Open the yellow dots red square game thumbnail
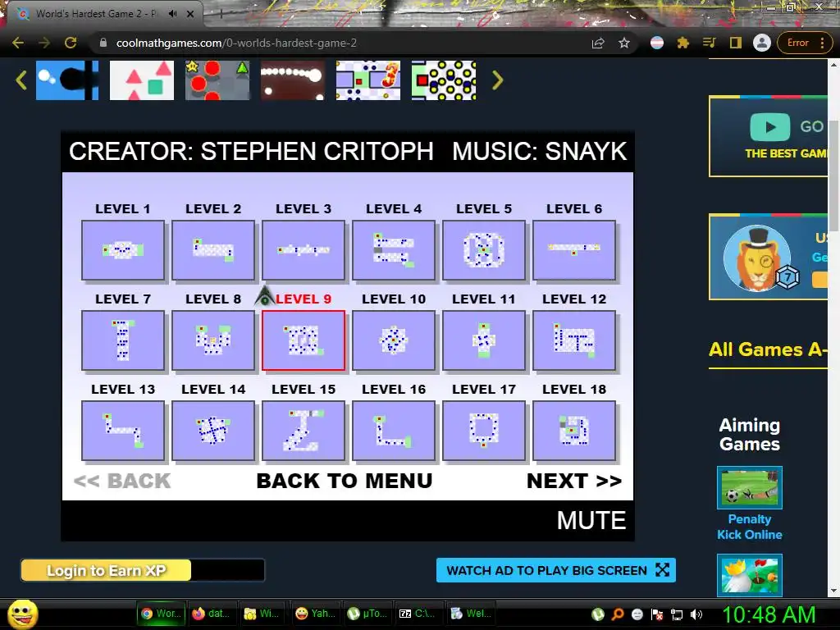 [444, 80]
